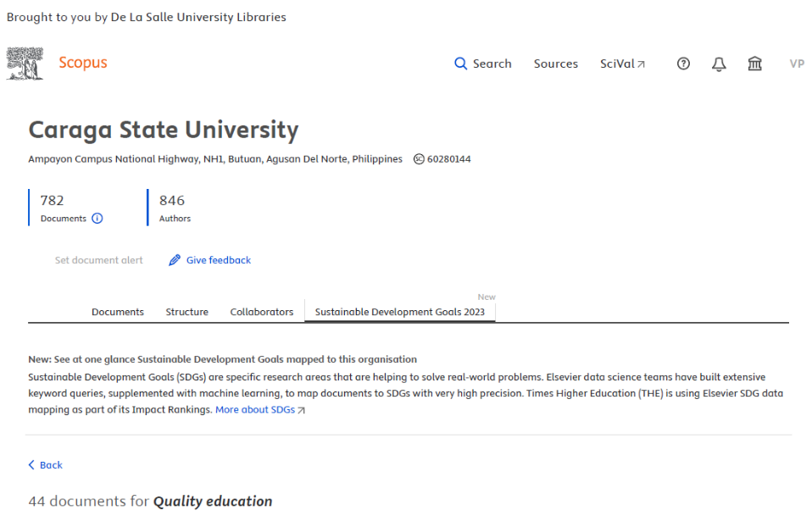Open the help question mark icon
The height and width of the screenshot is (516, 812).
click(683, 64)
